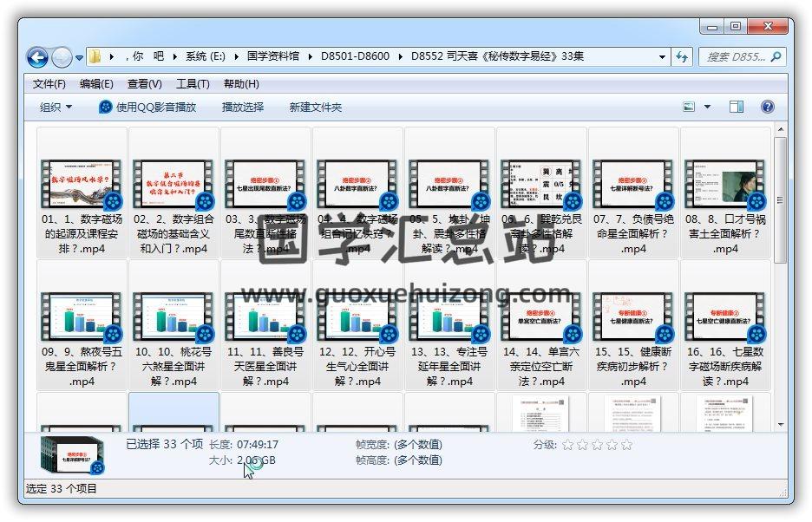Viewport: 812px width, 522px height.
Task: Click the refresh button beside address bar
Action: tap(682, 57)
